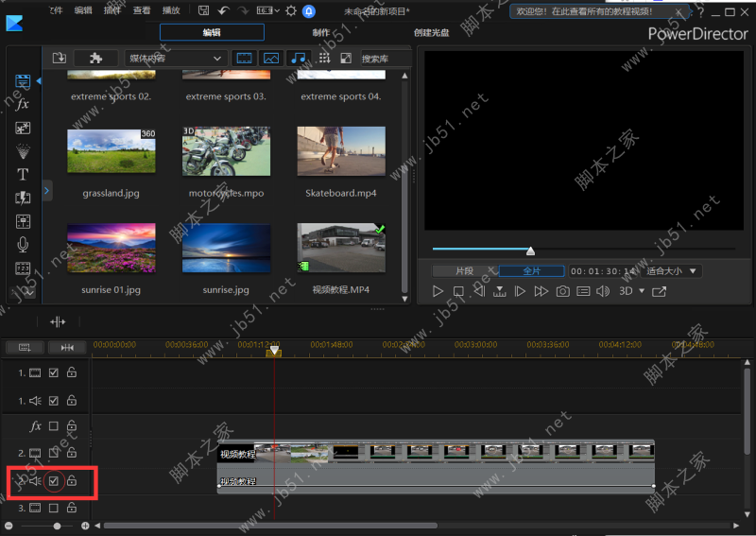
Task: Open the Voice-Over microphone room
Action: (x=23, y=245)
